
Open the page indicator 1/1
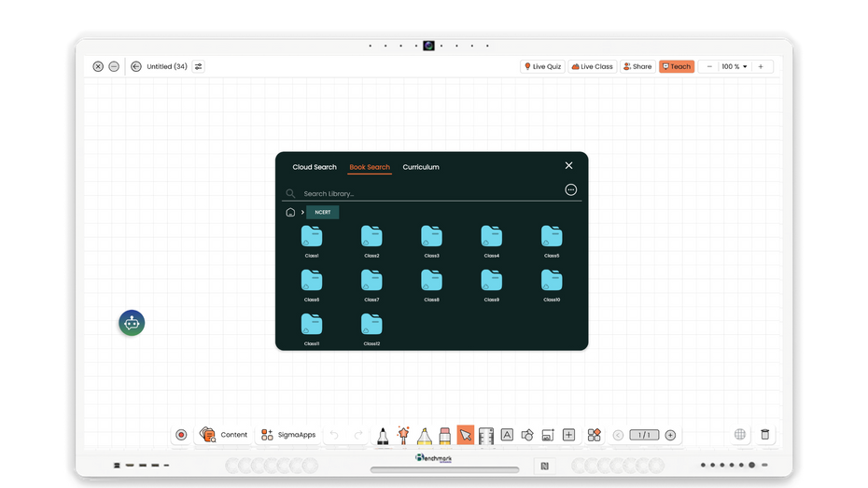point(644,435)
